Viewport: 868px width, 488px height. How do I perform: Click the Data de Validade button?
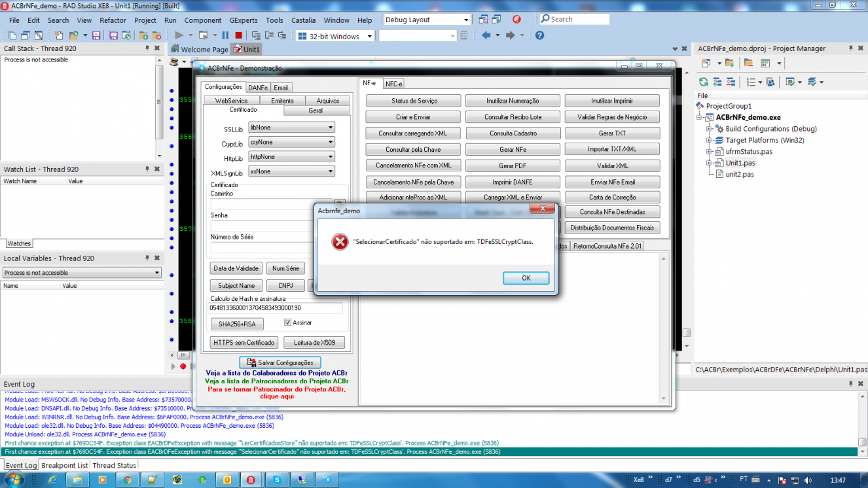click(236, 268)
